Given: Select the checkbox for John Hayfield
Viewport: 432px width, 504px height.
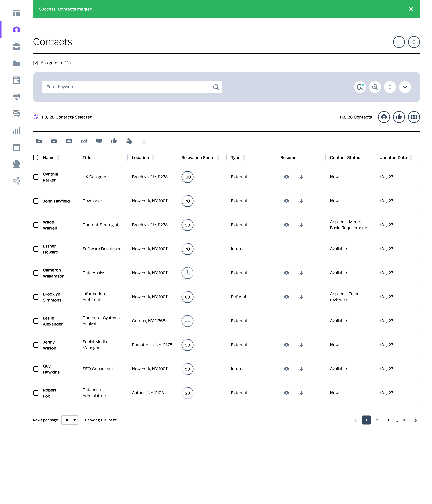Looking at the screenshot, I should click(x=36, y=201).
